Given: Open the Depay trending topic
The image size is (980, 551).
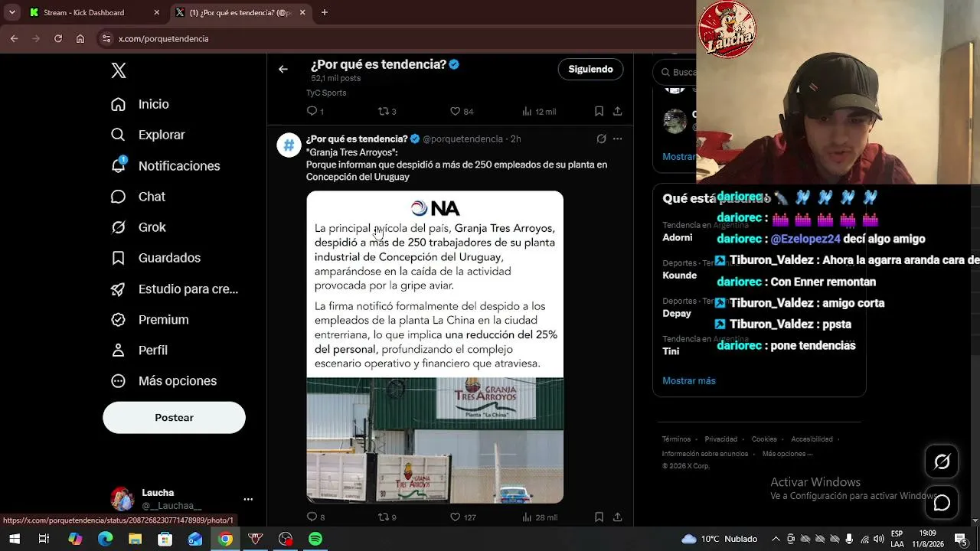Looking at the screenshot, I should [x=677, y=313].
